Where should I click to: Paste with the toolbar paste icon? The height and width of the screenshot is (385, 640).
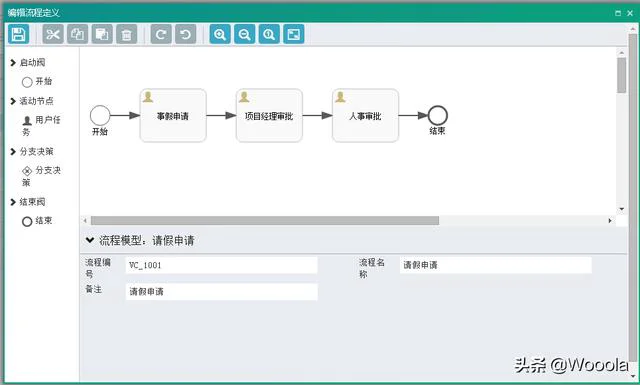(102, 34)
